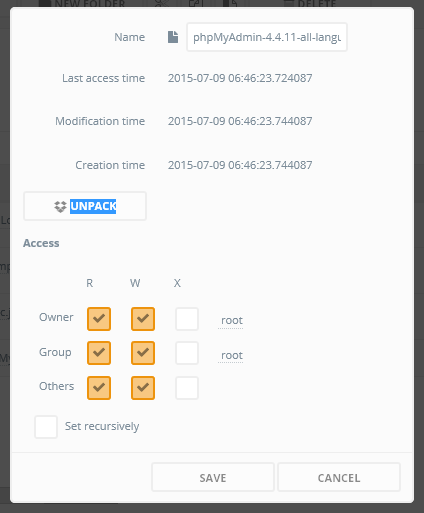Click the Delete toolbar button in the background

(x=310, y=4)
